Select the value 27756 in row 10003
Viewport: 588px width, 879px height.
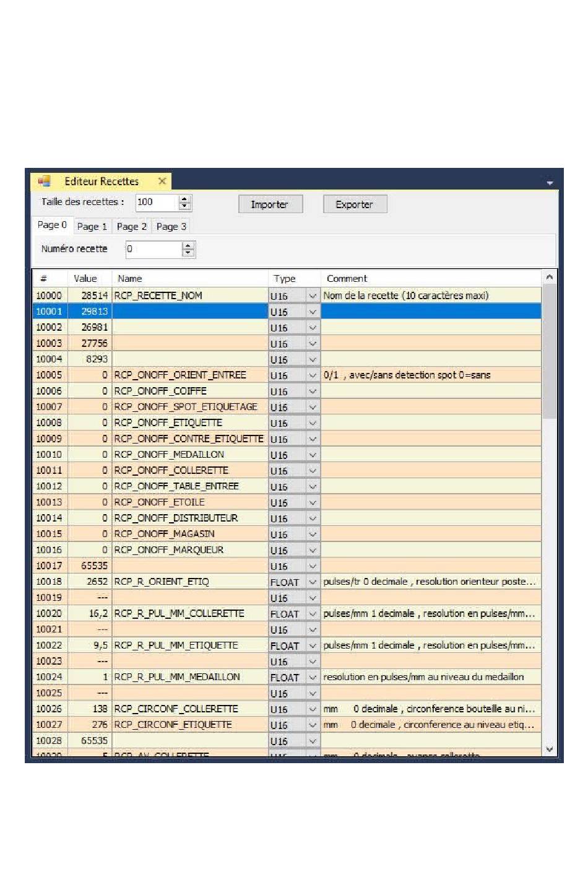coord(89,343)
